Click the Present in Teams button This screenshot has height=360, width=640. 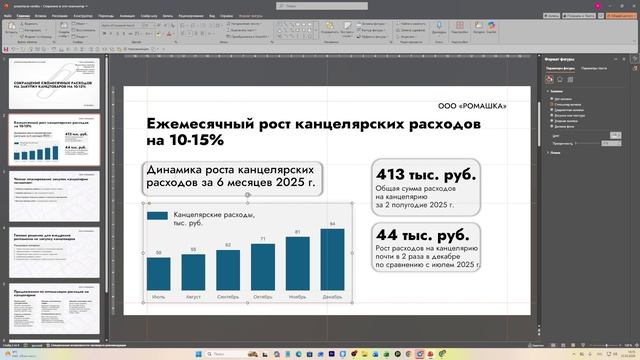click(579, 16)
